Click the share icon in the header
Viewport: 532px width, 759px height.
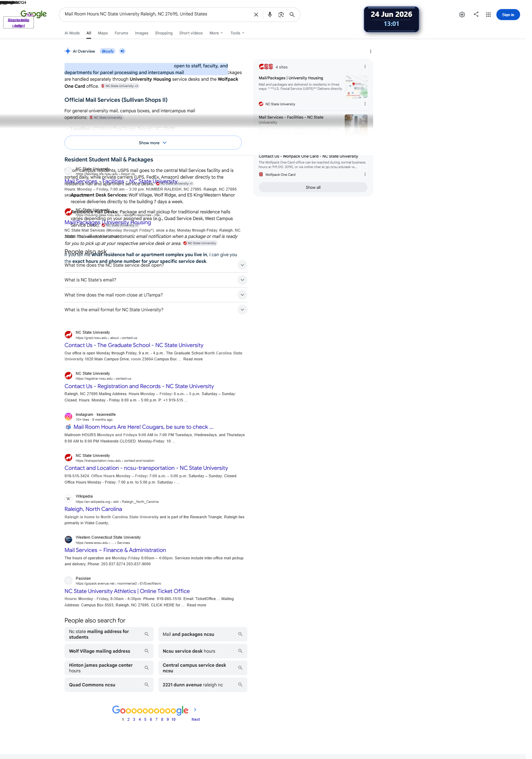476,14
